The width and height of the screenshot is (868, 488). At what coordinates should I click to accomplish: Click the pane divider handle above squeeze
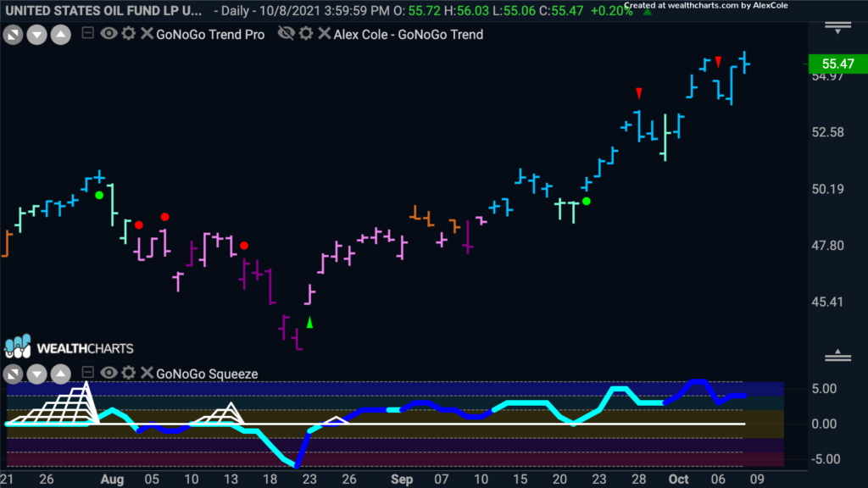[x=837, y=356]
